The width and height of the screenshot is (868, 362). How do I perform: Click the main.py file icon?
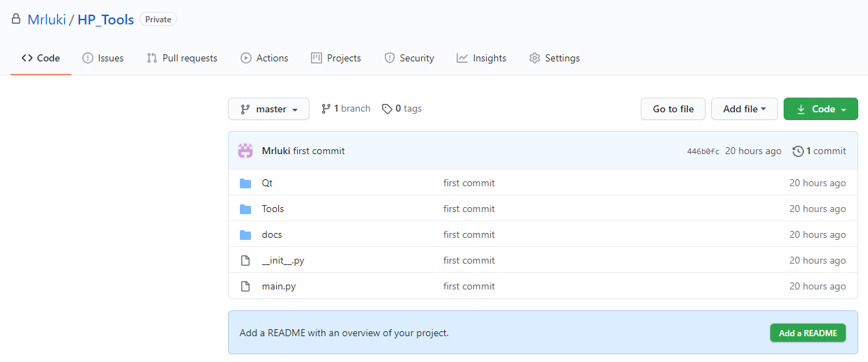245,286
